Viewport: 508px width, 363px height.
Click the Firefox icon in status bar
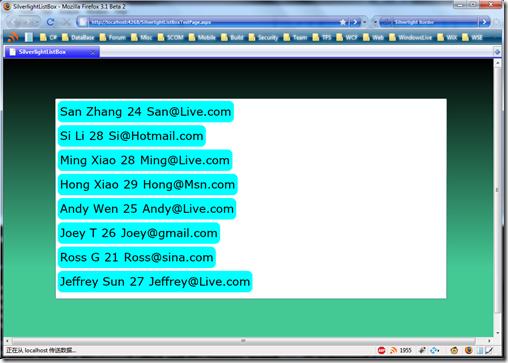click(469, 350)
